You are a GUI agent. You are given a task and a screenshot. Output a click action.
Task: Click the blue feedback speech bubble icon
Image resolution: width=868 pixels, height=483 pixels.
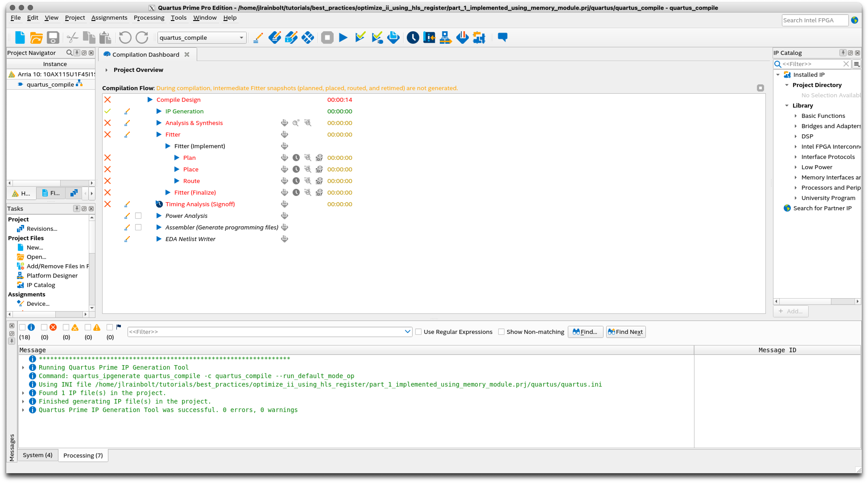[502, 37]
